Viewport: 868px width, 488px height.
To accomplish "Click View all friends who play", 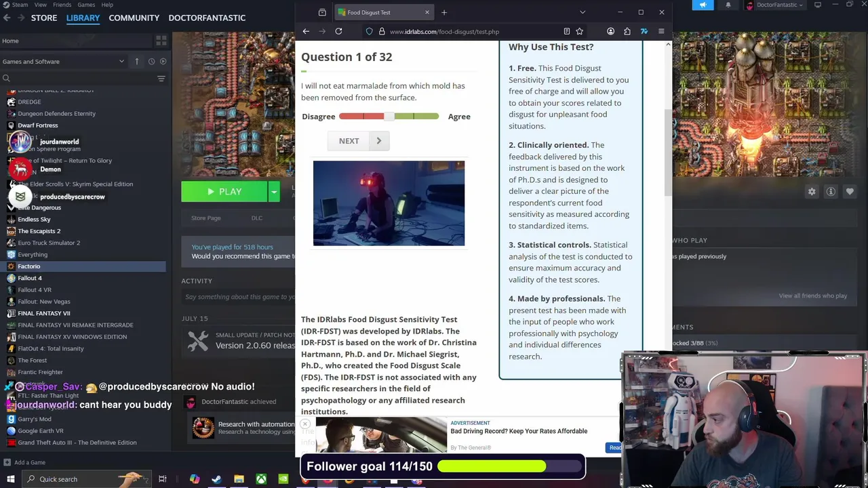I will (812, 296).
